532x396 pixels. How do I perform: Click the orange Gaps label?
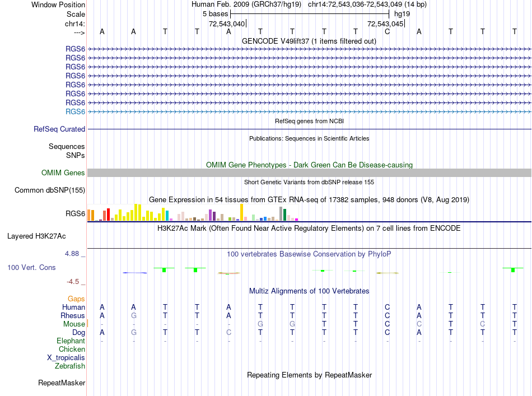tap(76, 299)
